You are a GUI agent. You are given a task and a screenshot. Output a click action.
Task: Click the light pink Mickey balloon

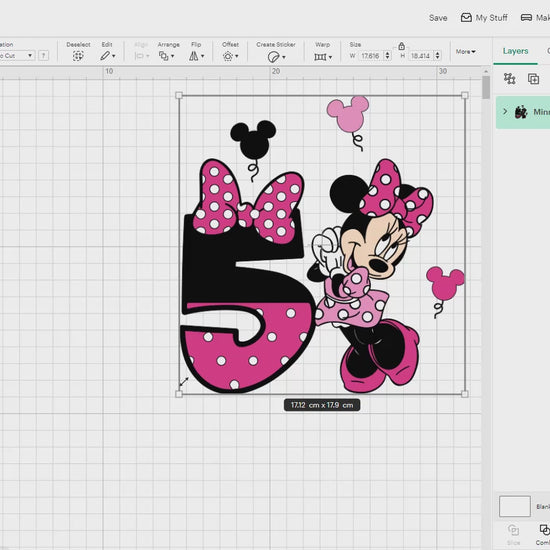348,123
